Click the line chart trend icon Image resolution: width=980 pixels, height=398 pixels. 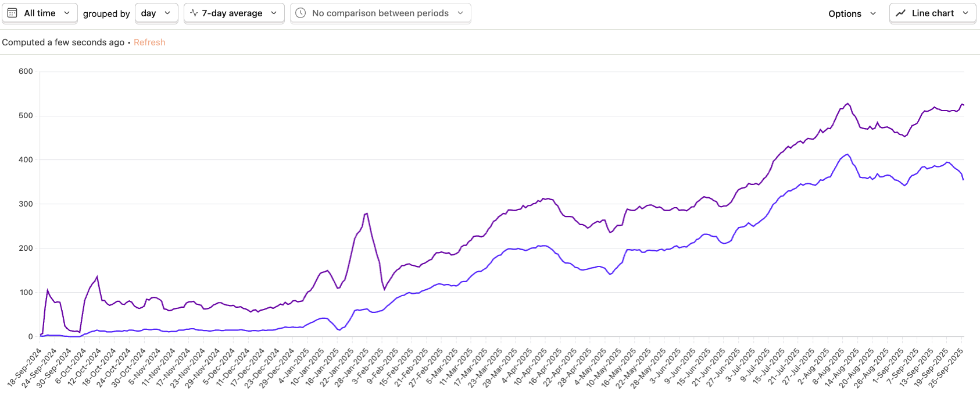pos(900,13)
